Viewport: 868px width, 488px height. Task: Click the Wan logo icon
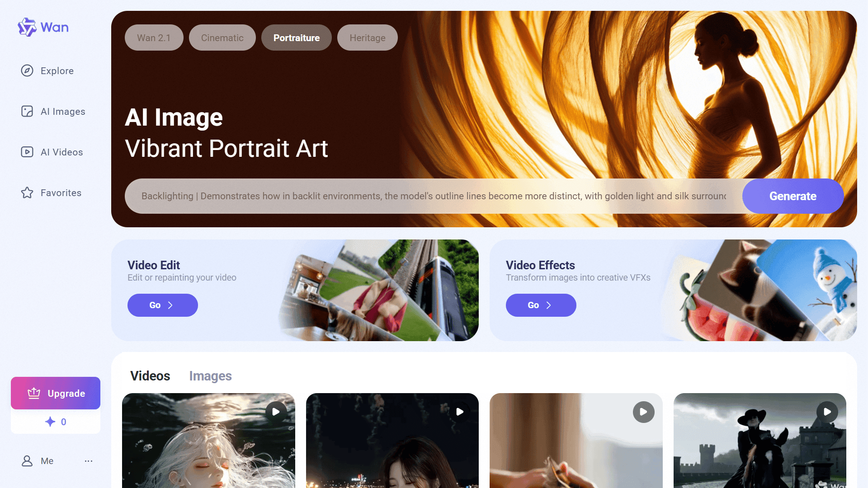click(27, 27)
